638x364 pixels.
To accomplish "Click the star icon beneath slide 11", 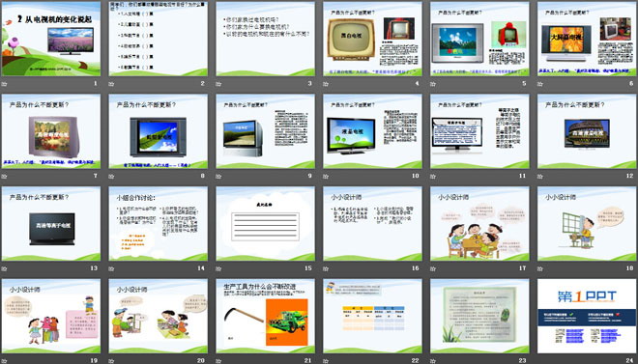I will [433, 177].
